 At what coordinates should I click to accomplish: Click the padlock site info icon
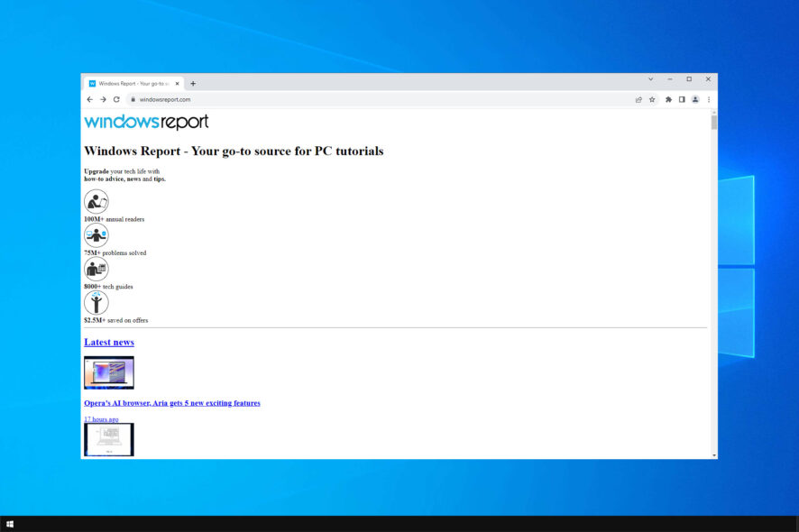(x=133, y=99)
